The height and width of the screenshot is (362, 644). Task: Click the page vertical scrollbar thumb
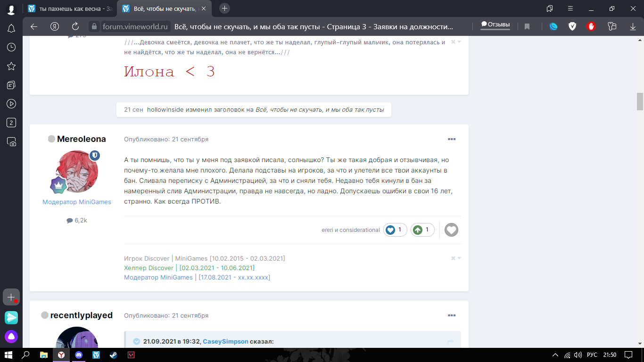(x=640, y=101)
